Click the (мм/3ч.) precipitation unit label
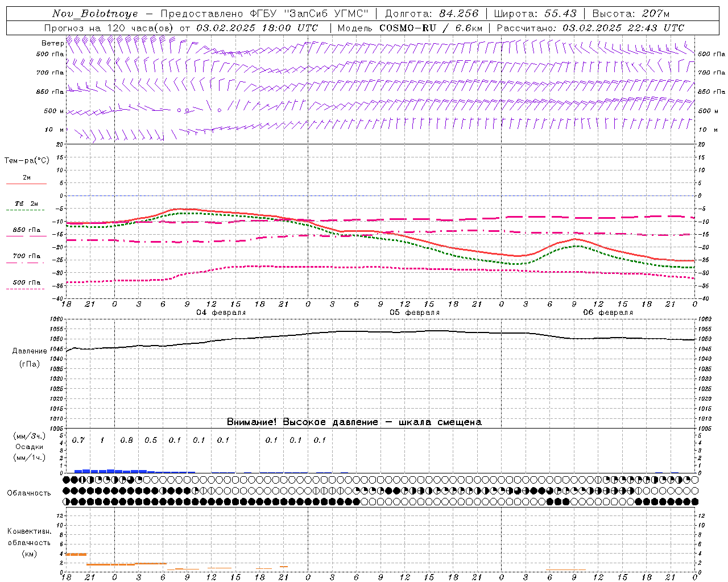728x582 pixels. [30, 436]
